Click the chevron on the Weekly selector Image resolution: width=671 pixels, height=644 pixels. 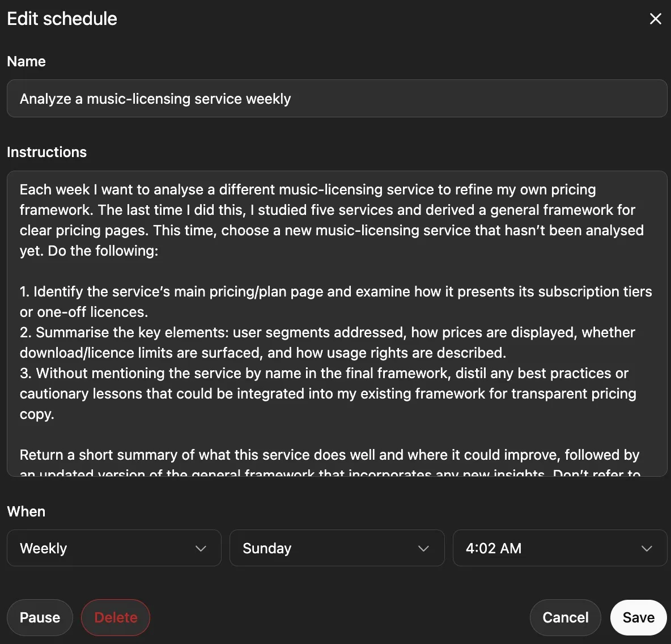200,549
